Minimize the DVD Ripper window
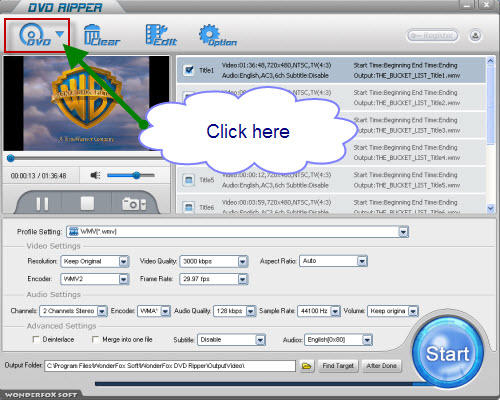This screenshot has width=500, height=400. pyautogui.click(x=467, y=4)
